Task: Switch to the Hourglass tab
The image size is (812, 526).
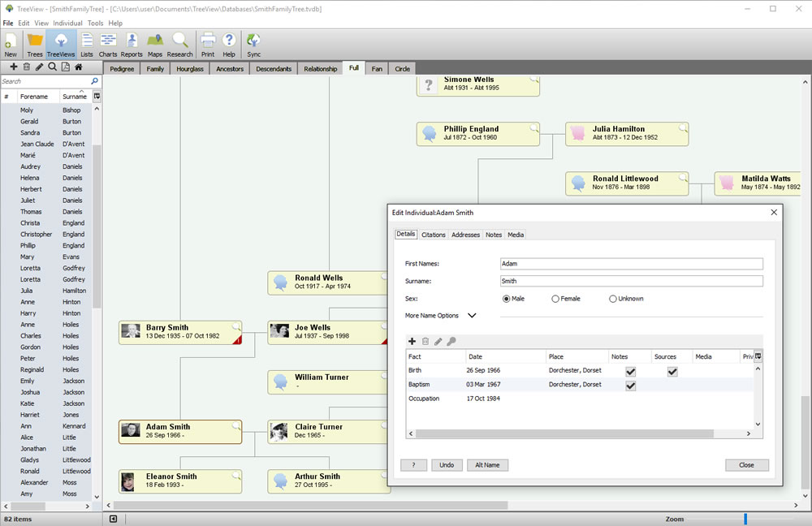Action: [189, 69]
